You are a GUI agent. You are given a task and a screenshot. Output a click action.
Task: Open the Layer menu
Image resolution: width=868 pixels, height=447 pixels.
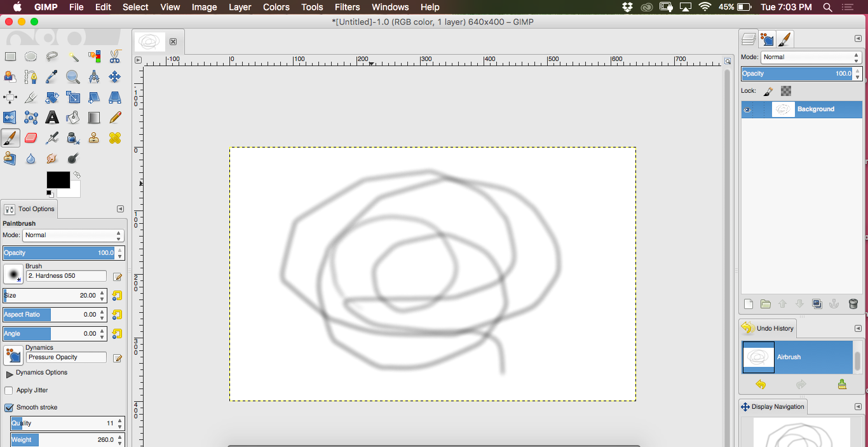click(240, 7)
